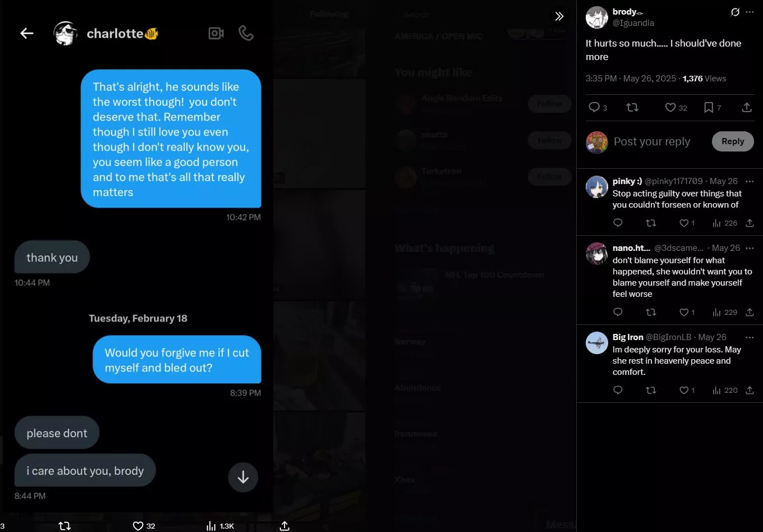Open more options on Big Iron's reply
The height and width of the screenshot is (532, 763).
(750, 337)
